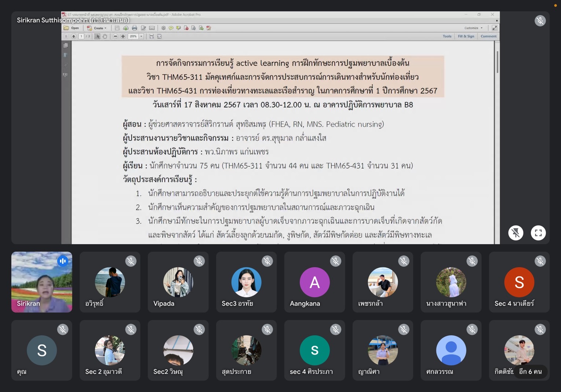
Task: Click the yellow sticky note comment icon
Action: coord(171,28)
